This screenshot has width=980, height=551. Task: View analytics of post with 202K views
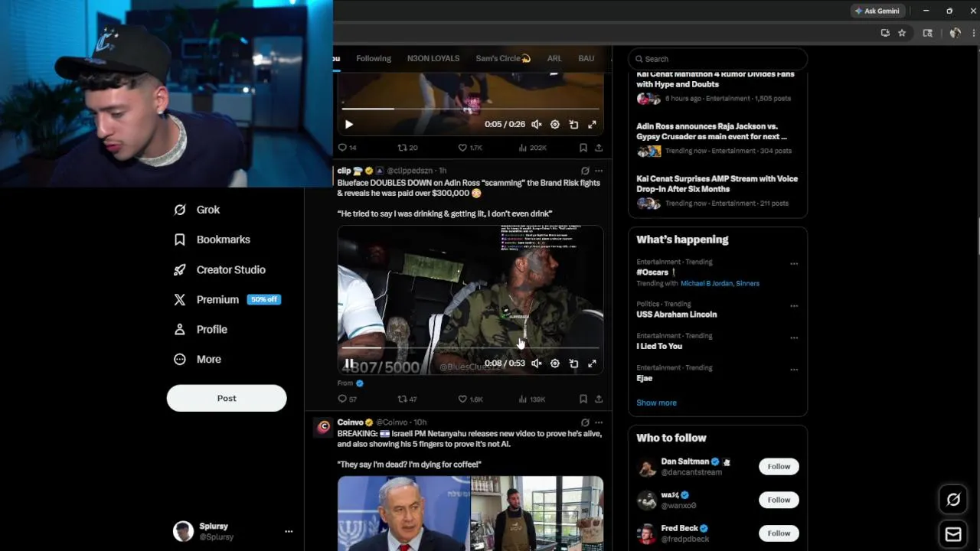(x=532, y=148)
